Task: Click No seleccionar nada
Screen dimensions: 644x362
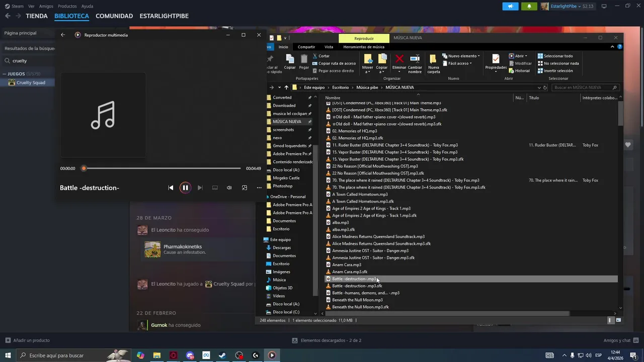Action: coord(558,63)
